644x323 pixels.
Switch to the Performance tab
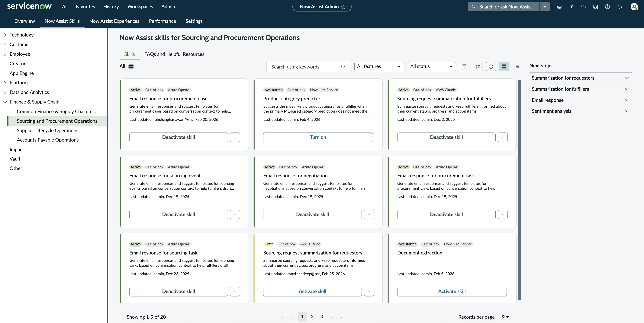point(162,21)
